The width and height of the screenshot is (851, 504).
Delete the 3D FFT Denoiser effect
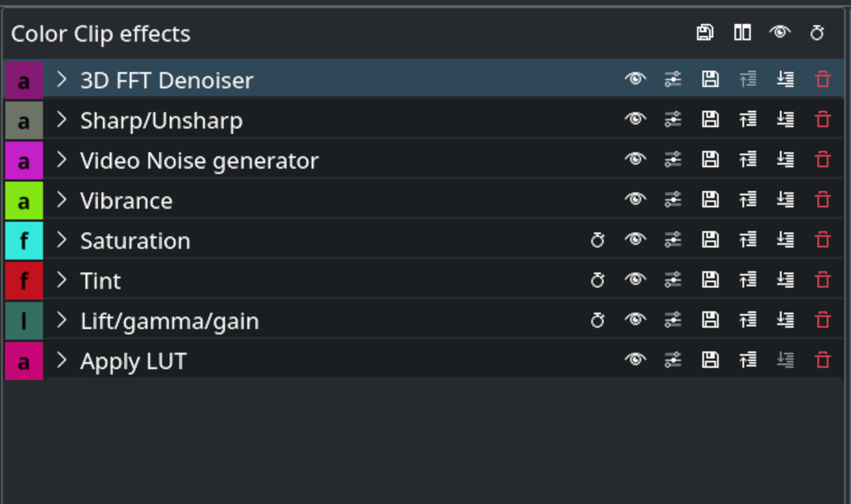[x=822, y=80]
